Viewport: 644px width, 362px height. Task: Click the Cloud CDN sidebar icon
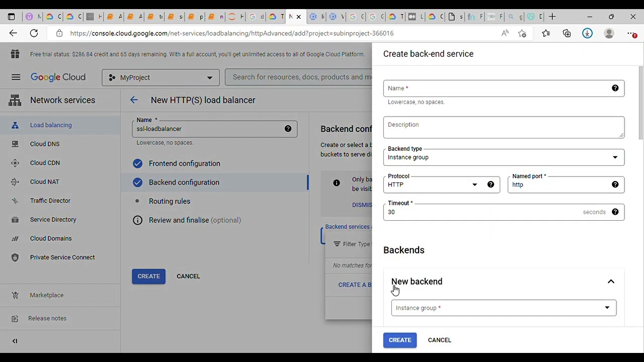(15, 163)
